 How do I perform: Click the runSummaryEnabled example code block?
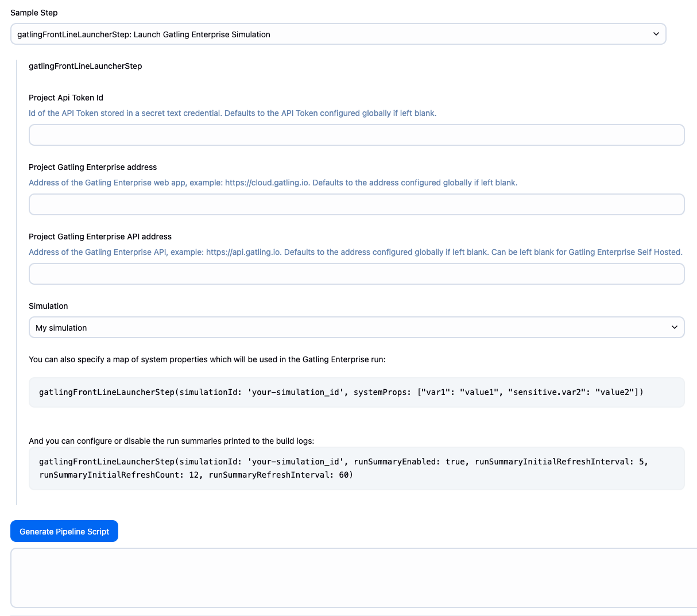coord(357,468)
